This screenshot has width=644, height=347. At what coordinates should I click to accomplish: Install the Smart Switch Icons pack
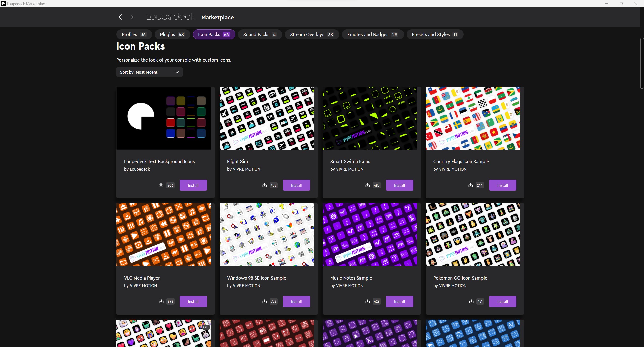click(399, 185)
